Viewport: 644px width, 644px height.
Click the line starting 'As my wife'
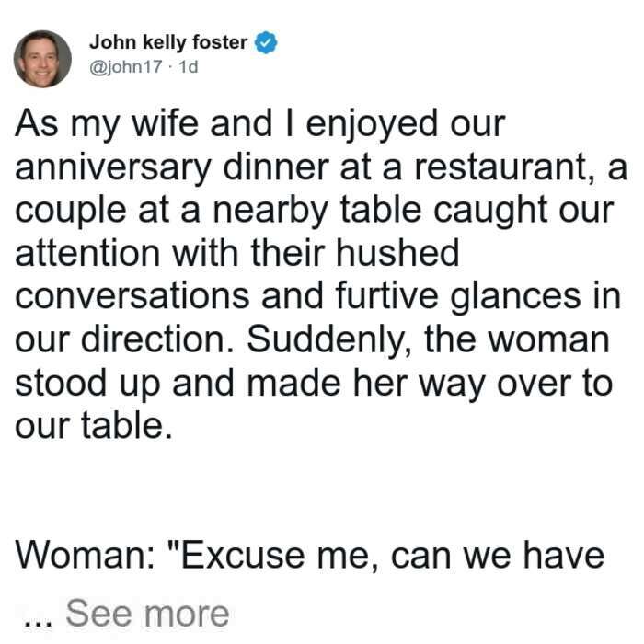260,124
